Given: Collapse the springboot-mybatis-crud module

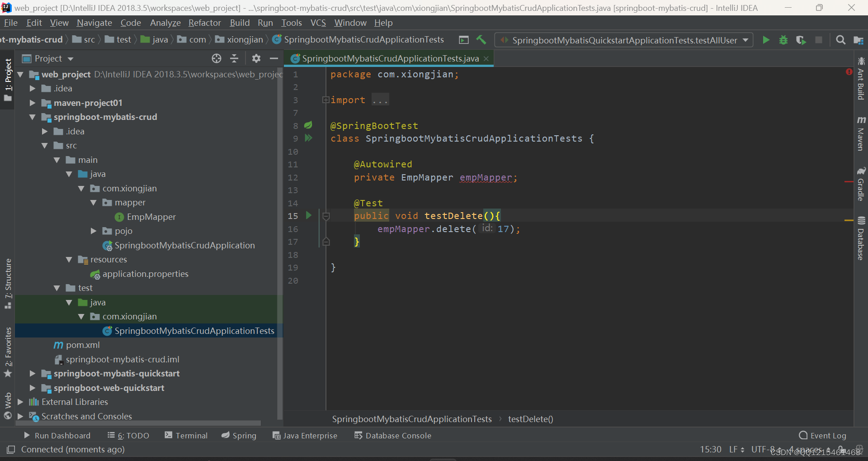Looking at the screenshot, I should [33, 117].
